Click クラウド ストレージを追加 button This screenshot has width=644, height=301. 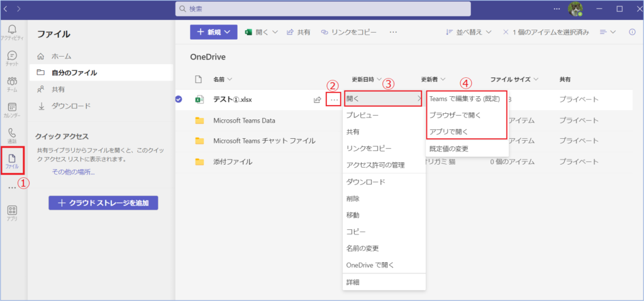(x=103, y=203)
